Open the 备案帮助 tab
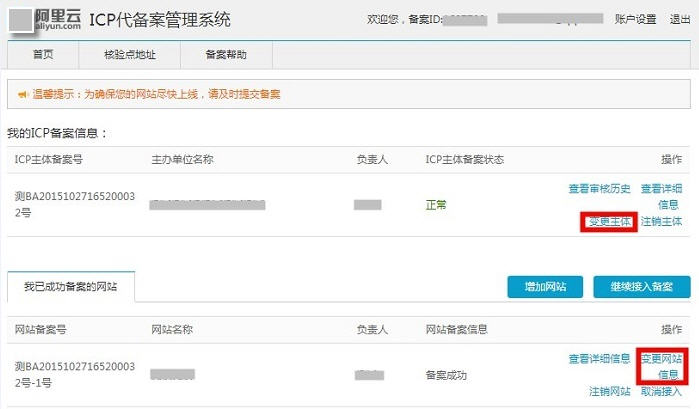Image resolution: width=699 pixels, height=409 pixels. [x=225, y=55]
